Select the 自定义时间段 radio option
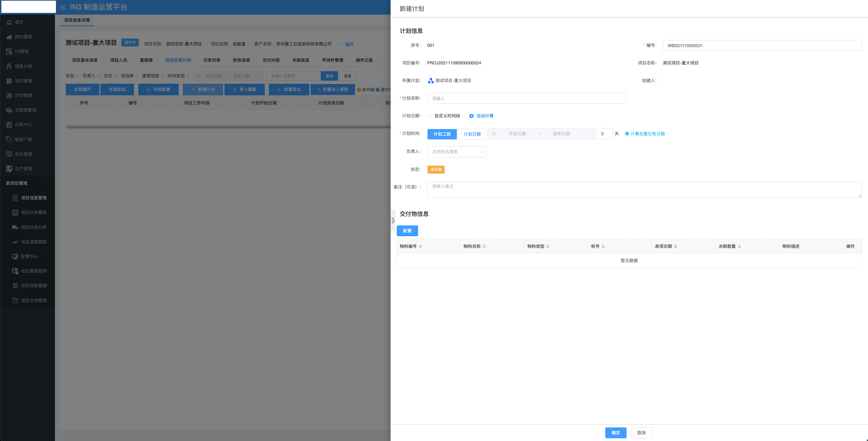 430,116
